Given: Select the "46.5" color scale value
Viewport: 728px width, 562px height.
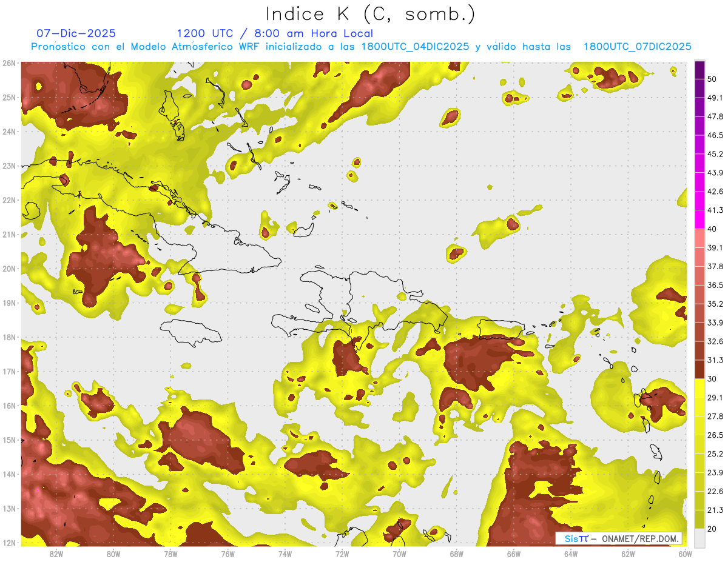Looking at the screenshot, I should tap(715, 135).
